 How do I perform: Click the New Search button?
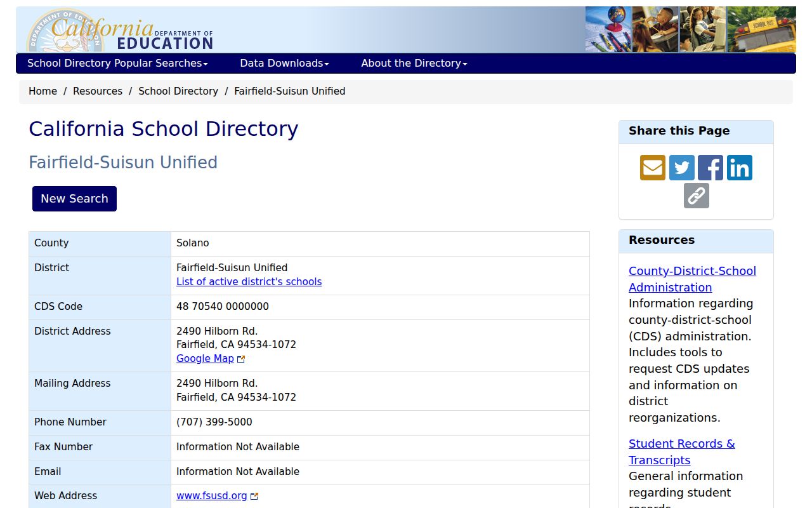pos(74,199)
